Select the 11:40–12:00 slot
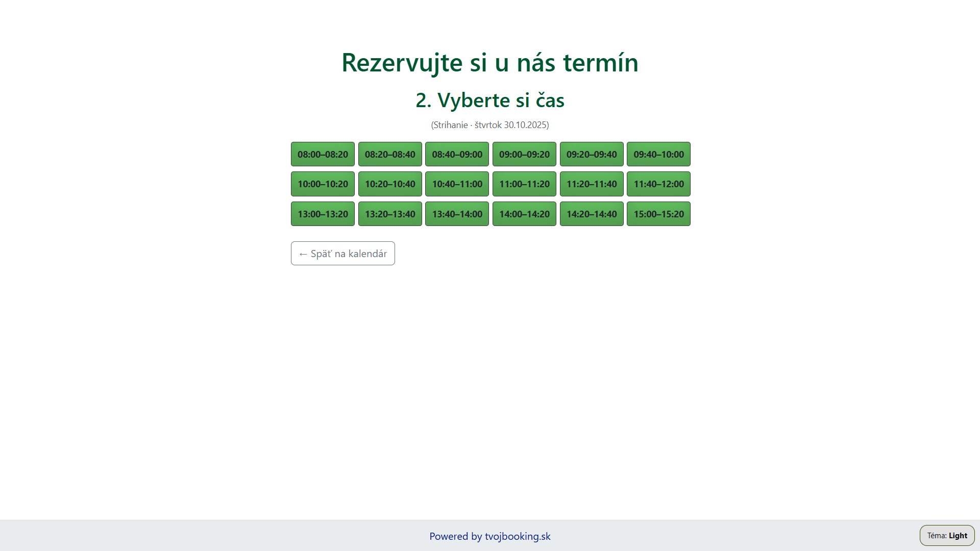Image resolution: width=980 pixels, height=551 pixels. [x=658, y=184]
